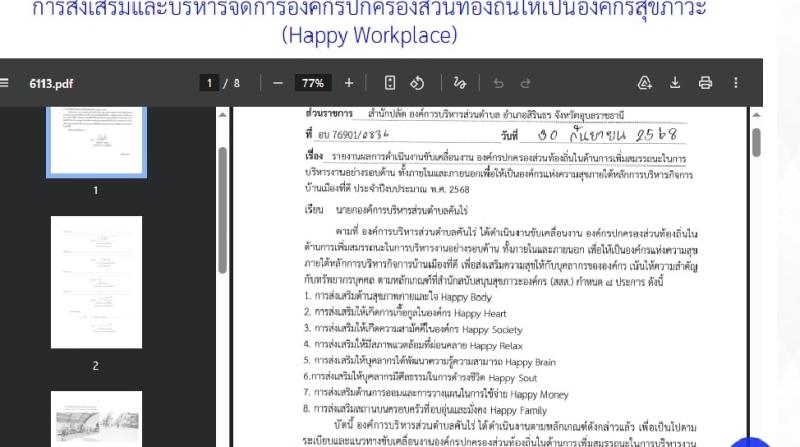
Task: Print the PDF document
Action: (705, 83)
